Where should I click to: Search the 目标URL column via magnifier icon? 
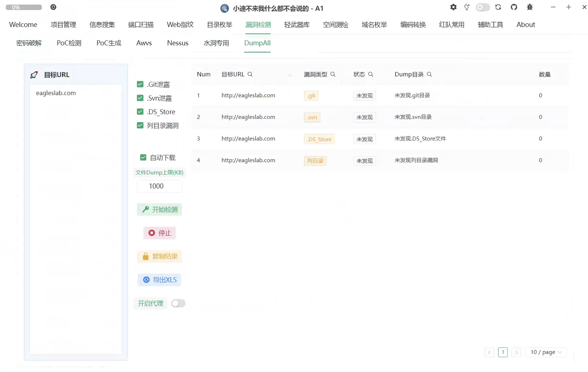[x=250, y=74]
